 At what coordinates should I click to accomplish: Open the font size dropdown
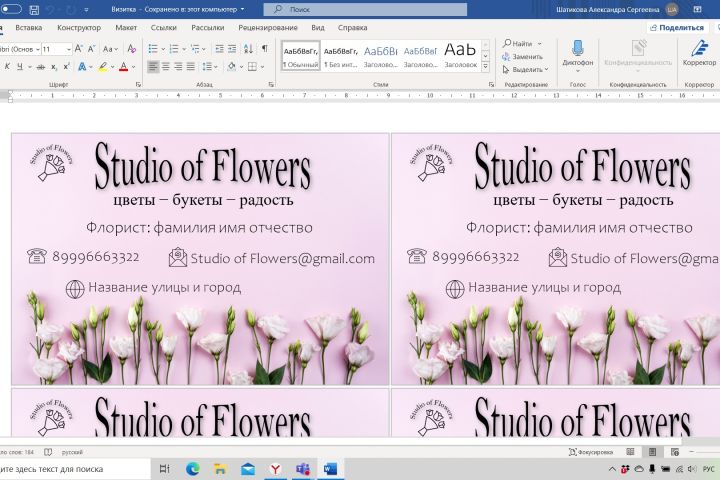(67, 48)
